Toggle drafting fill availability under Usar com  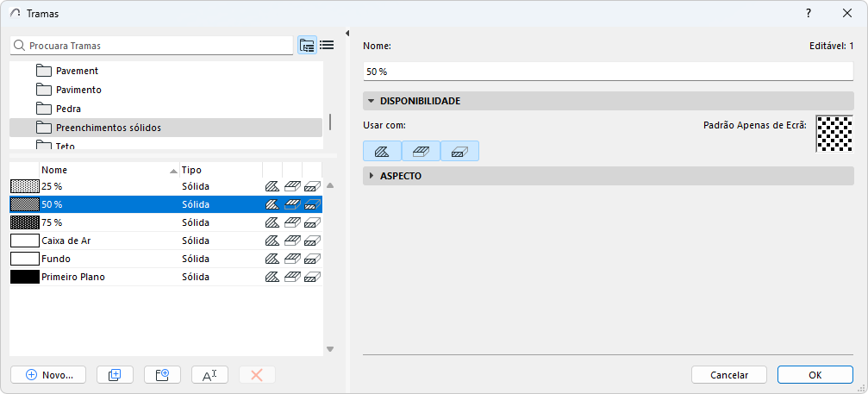(382, 151)
